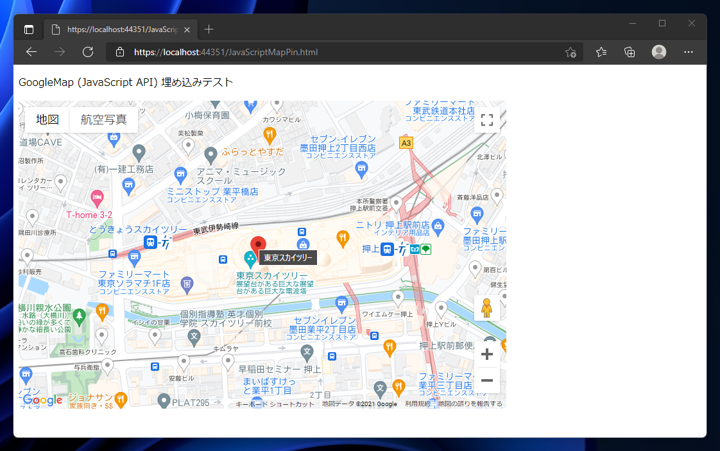Click the A3 station exit marker
The width and height of the screenshot is (720, 451).
[x=406, y=143]
